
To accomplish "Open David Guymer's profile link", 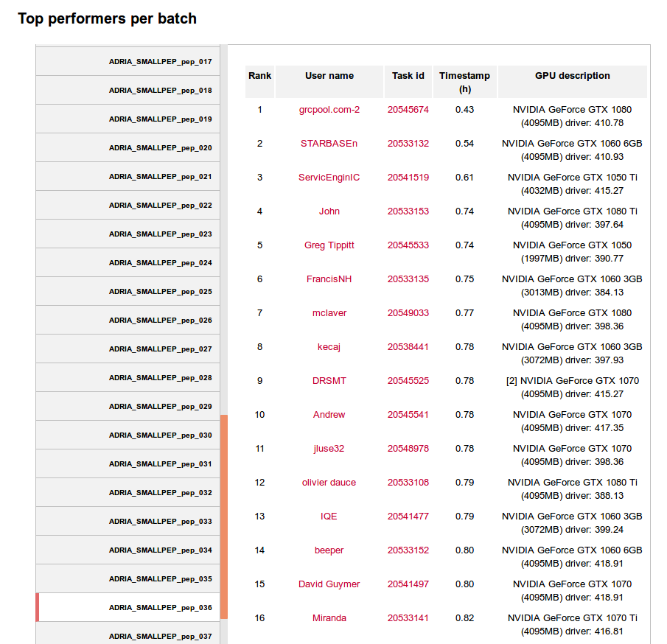I will click(x=329, y=584).
